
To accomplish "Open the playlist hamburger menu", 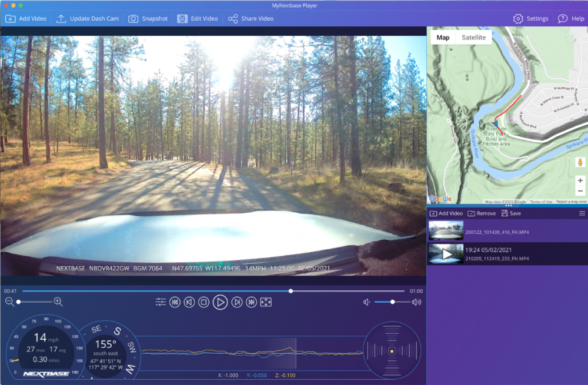I will [582, 213].
